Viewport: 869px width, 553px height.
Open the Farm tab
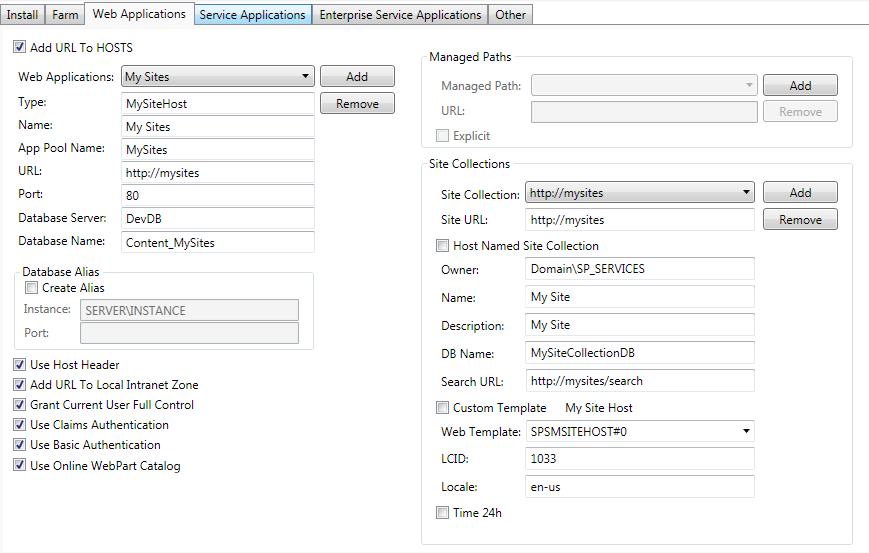(65, 14)
